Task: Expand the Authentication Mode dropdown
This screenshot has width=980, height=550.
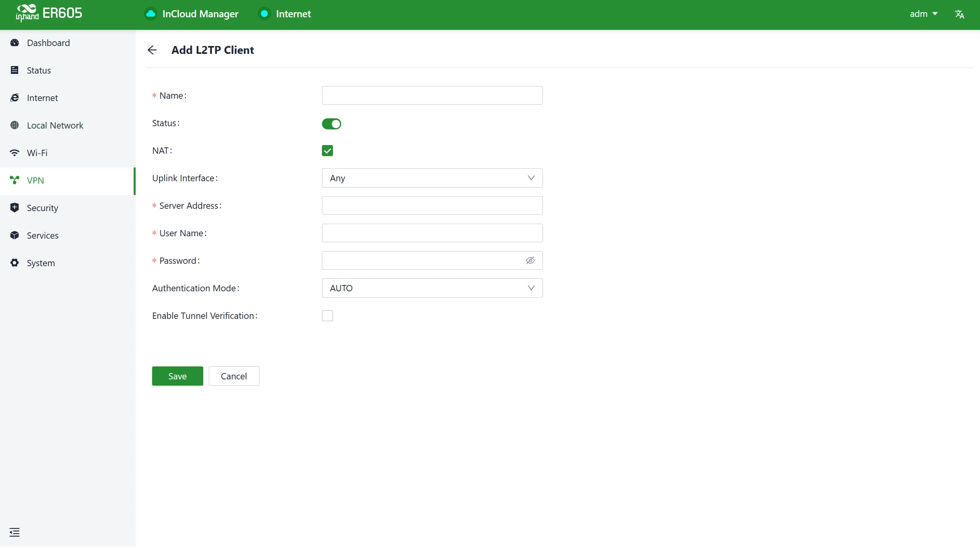Action: [x=432, y=288]
